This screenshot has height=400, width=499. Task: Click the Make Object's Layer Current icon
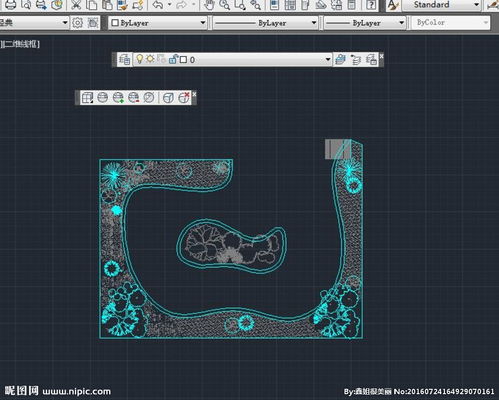point(340,60)
